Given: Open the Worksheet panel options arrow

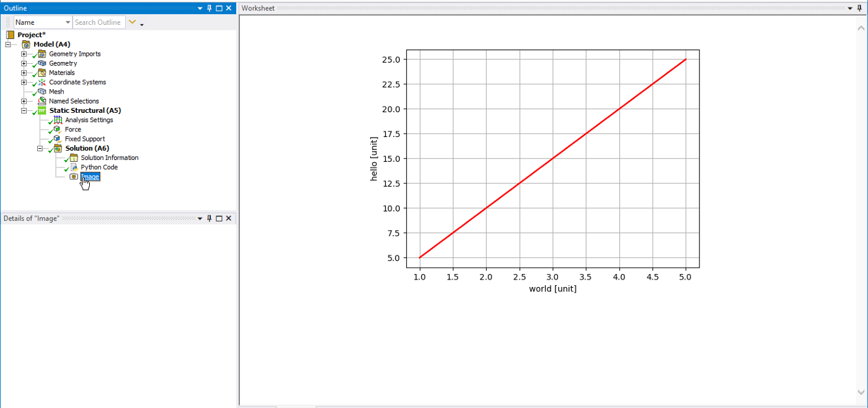Looking at the screenshot, I should point(851,9).
